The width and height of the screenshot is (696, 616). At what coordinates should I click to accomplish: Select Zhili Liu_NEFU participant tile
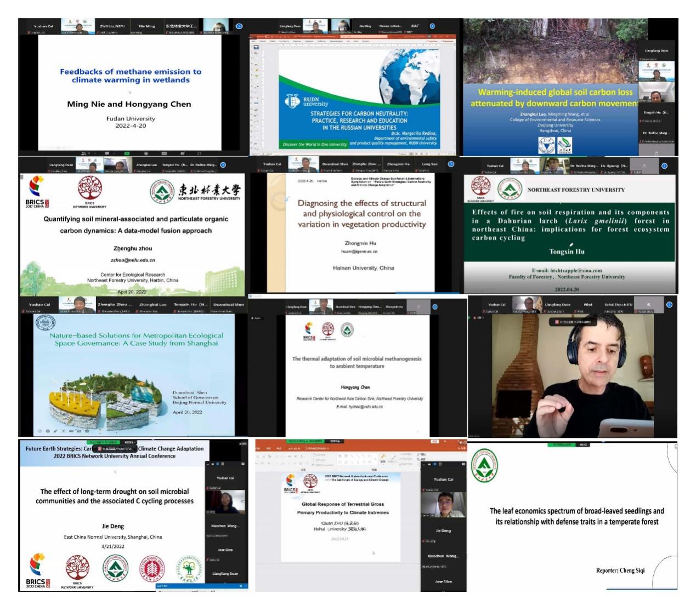pos(112,26)
